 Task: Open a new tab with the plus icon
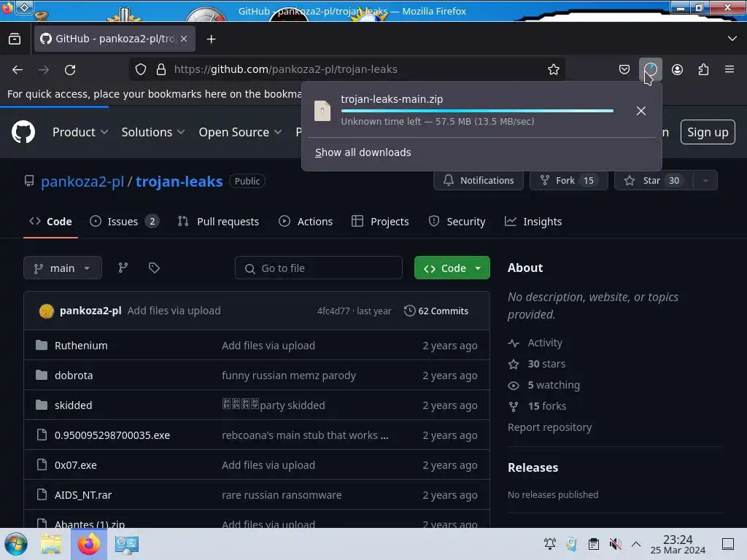(x=211, y=39)
